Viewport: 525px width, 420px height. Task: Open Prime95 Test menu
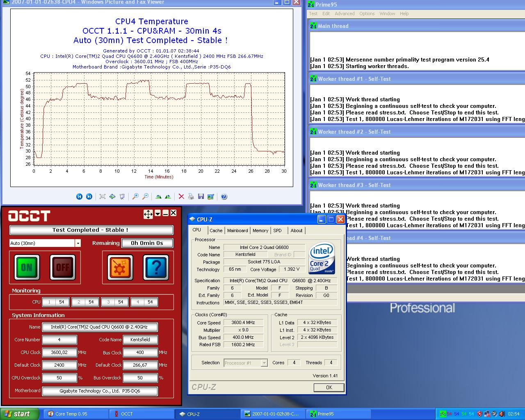313,14
